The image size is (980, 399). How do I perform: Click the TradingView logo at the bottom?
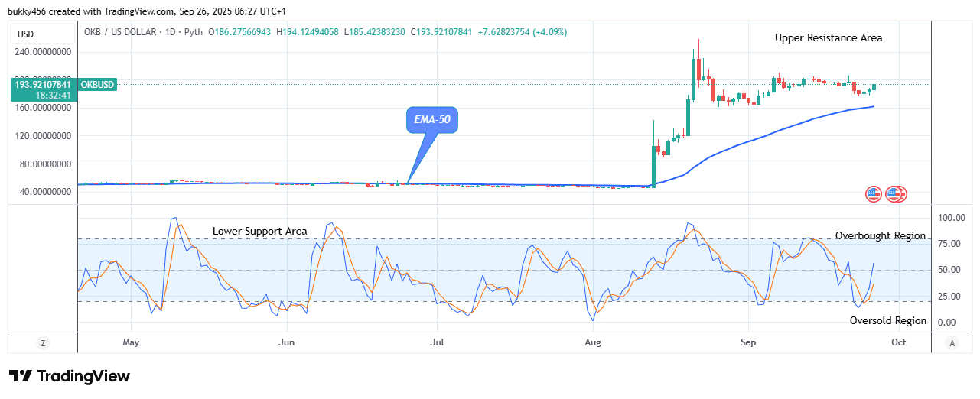tap(70, 376)
